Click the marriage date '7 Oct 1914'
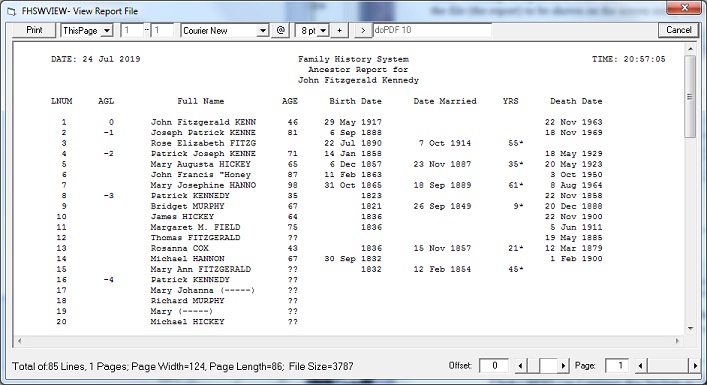The width and height of the screenshot is (707, 385). tap(445, 143)
